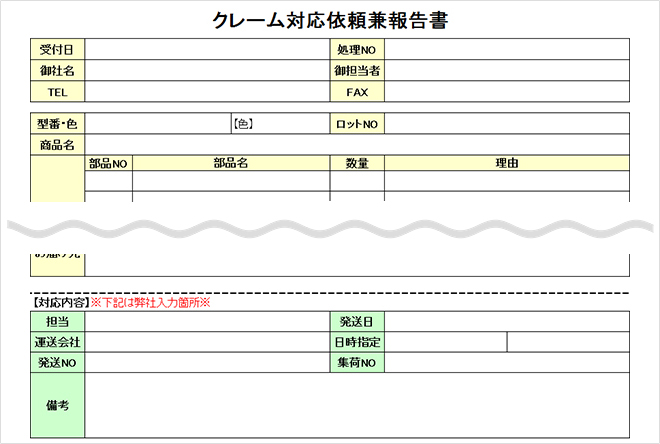Click the 部品NO column header

click(108, 163)
